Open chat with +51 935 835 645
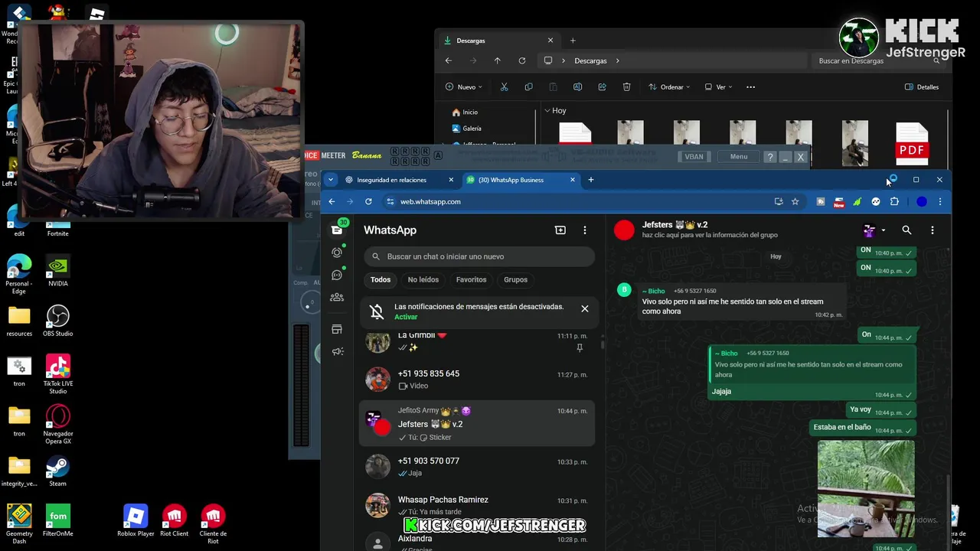This screenshot has width=980, height=551. 477,380
